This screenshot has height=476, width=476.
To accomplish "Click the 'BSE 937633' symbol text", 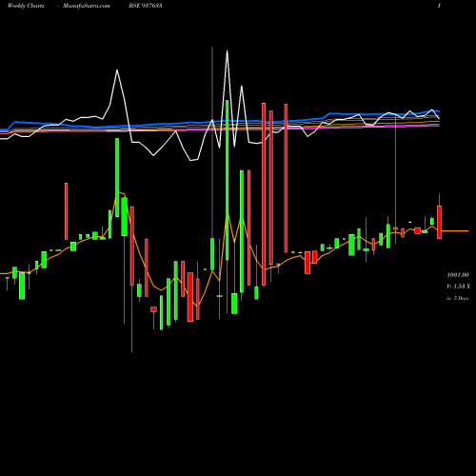I will pyautogui.click(x=146, y=6).
